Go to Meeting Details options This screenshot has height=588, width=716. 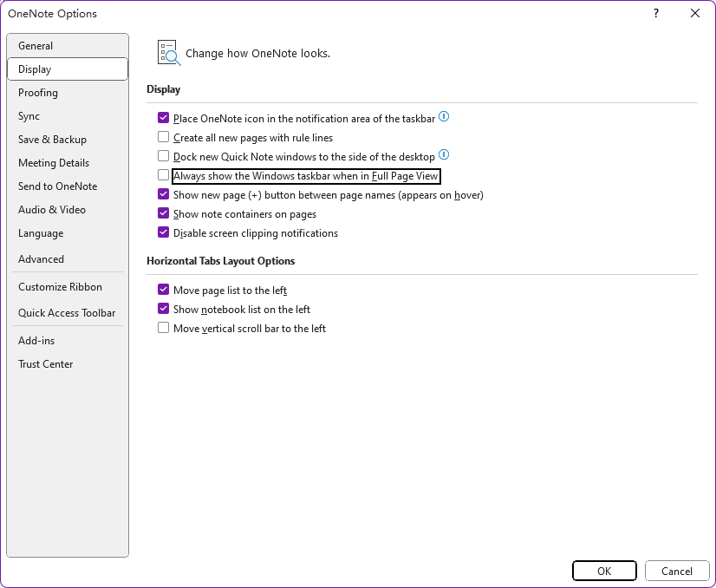pos(68,163)
